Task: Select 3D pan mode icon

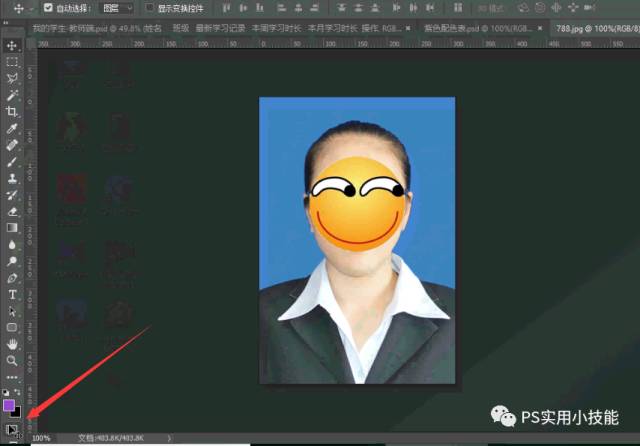Action: coord(556,8)
